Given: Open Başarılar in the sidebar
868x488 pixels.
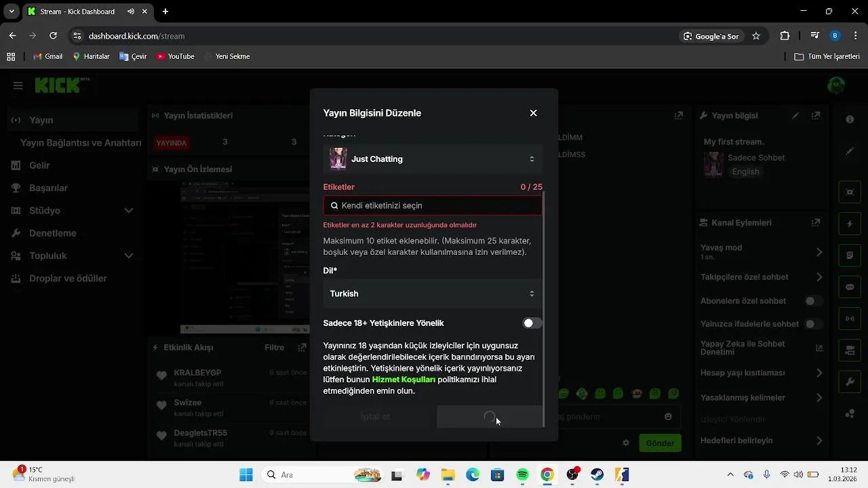Looking at the screenshot, I should pos(48,188).
